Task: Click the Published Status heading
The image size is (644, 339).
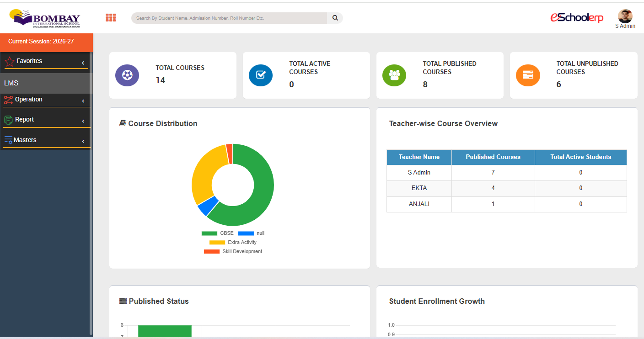Action: pos(159,301)
